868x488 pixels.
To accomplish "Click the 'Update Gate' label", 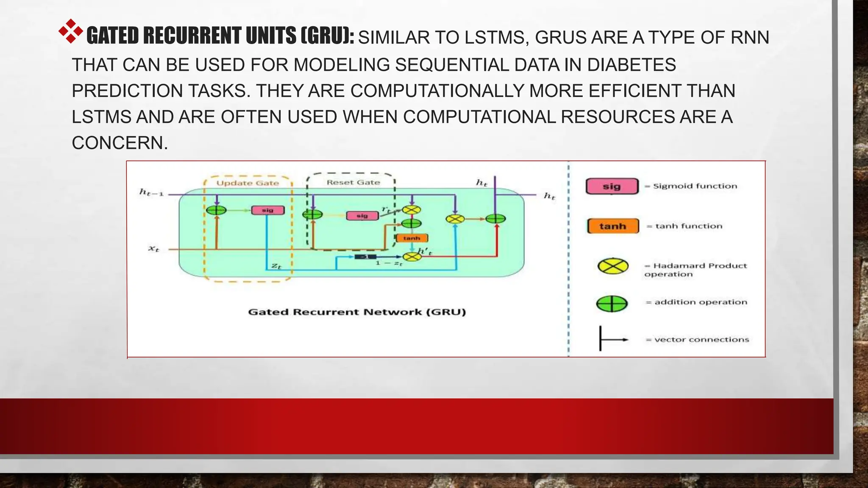I will pos(248,183).
